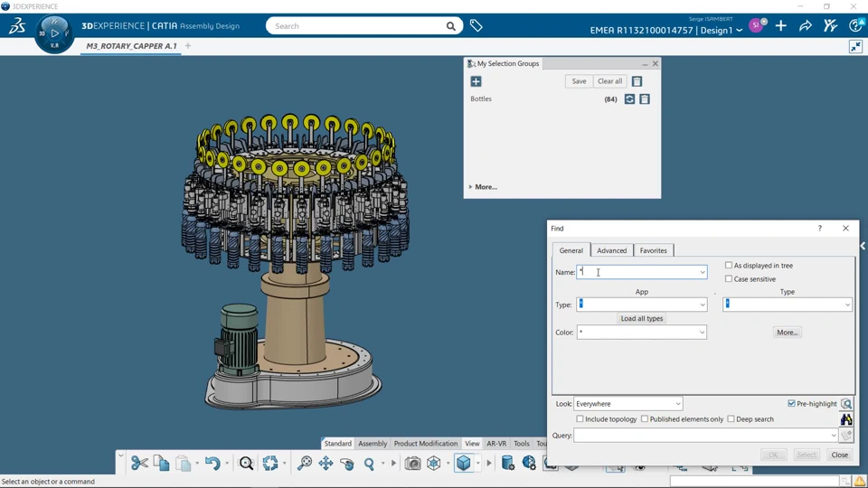This screenshot has width=868, height=488.
Task: Open the Assembly action bar tab
Action: click(373, 443)
